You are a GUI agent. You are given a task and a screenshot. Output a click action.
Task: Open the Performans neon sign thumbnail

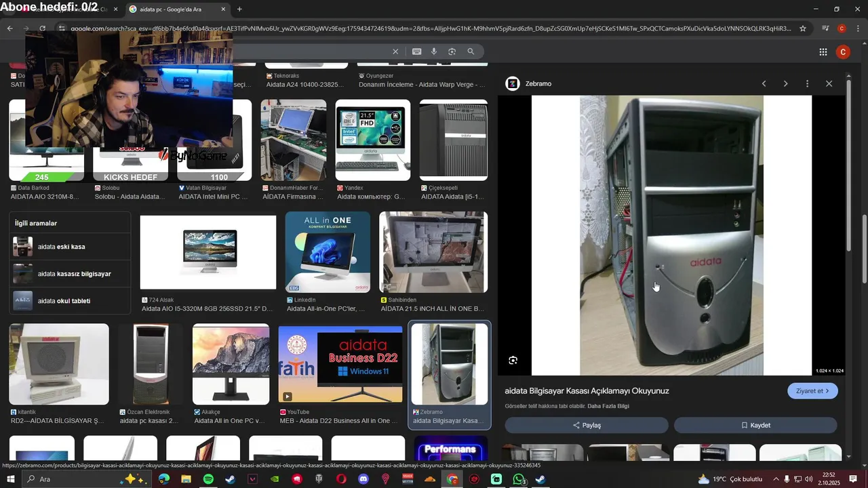[x=450, y=449]
